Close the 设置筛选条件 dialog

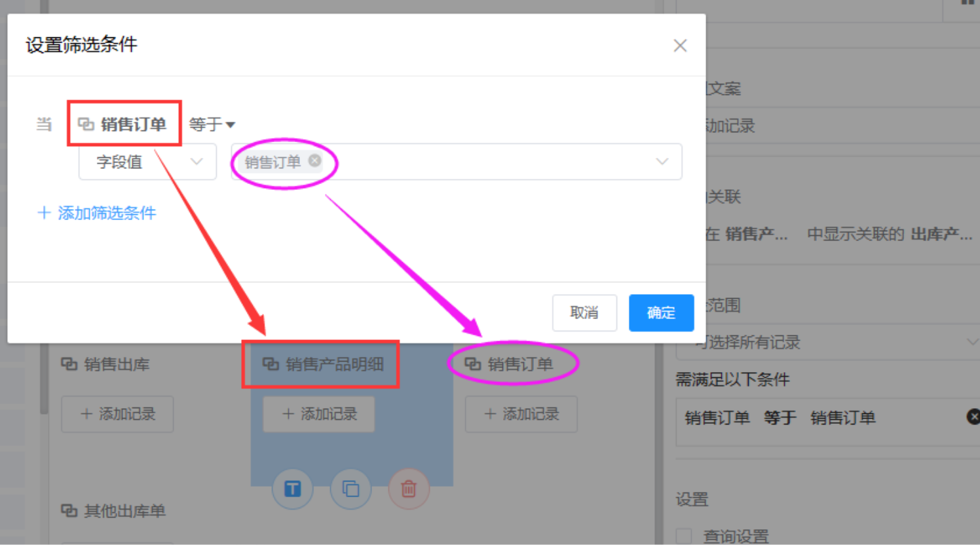[x=680, y=45]
